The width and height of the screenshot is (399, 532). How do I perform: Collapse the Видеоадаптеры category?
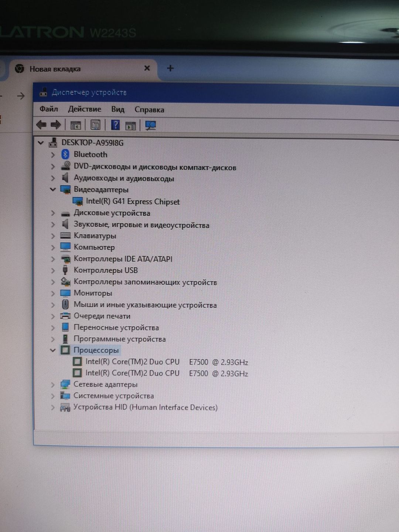click(x=53, y=190)
